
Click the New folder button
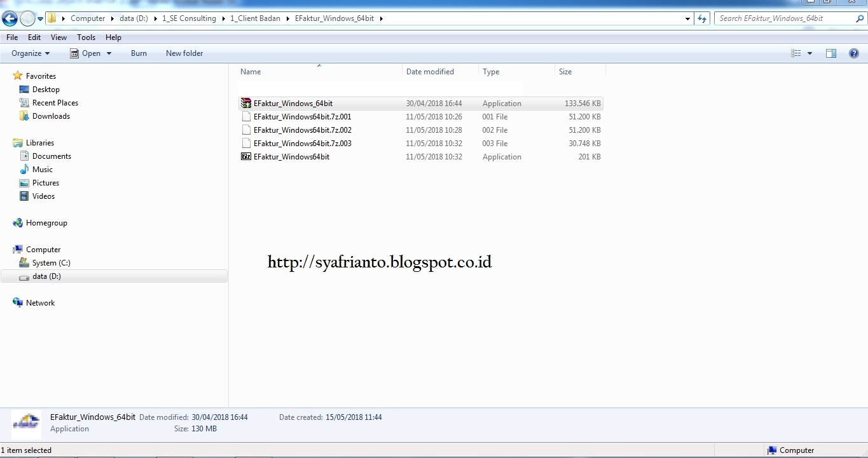click(x=184, y=53)
